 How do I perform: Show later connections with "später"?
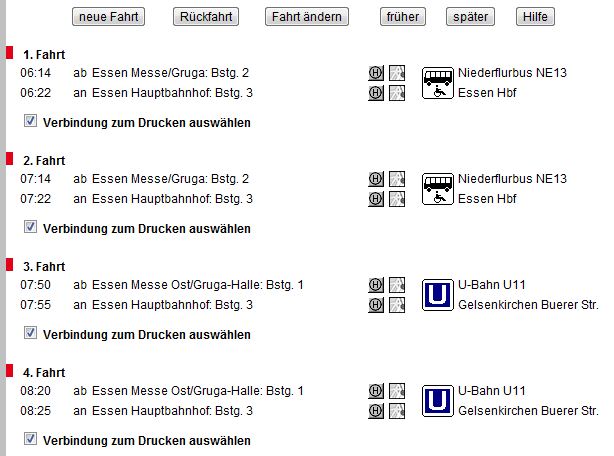(x=471, y=17)
